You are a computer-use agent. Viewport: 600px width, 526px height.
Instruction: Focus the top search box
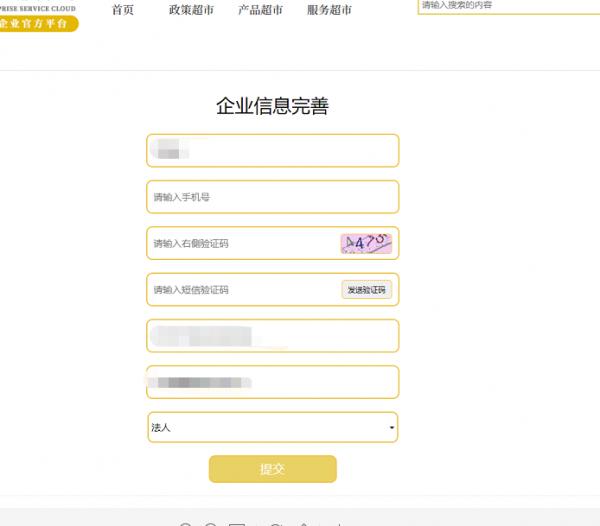click(x=509, y=6)
